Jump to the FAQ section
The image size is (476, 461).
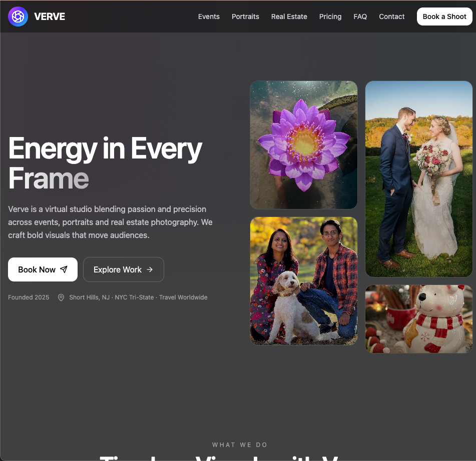pos(360,16)
